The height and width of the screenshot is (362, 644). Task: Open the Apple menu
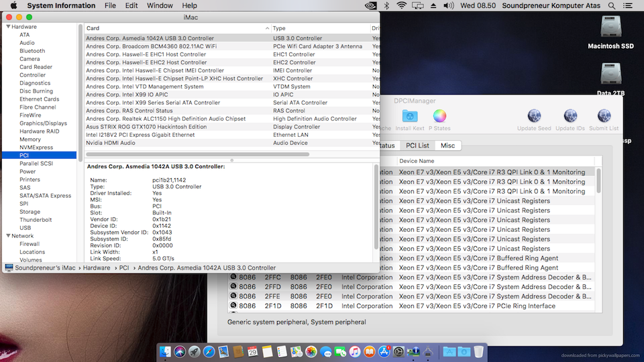[x=13, y=6]
